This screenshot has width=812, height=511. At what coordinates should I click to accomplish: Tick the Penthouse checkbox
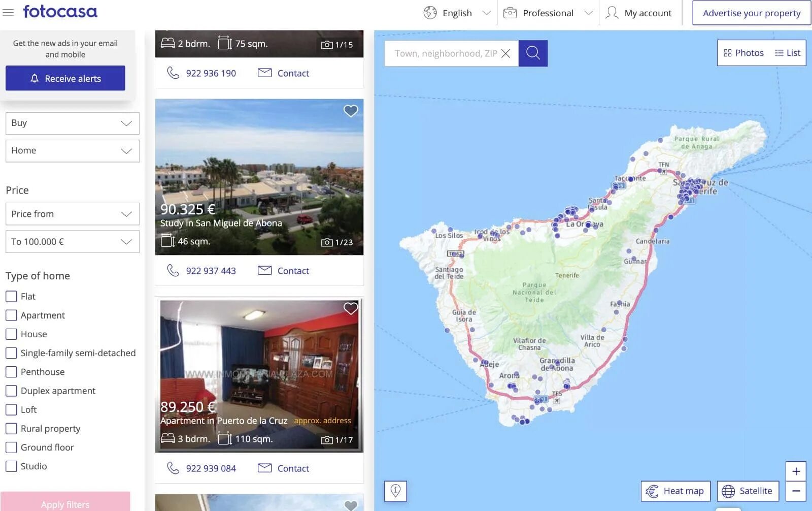[11, 372]
